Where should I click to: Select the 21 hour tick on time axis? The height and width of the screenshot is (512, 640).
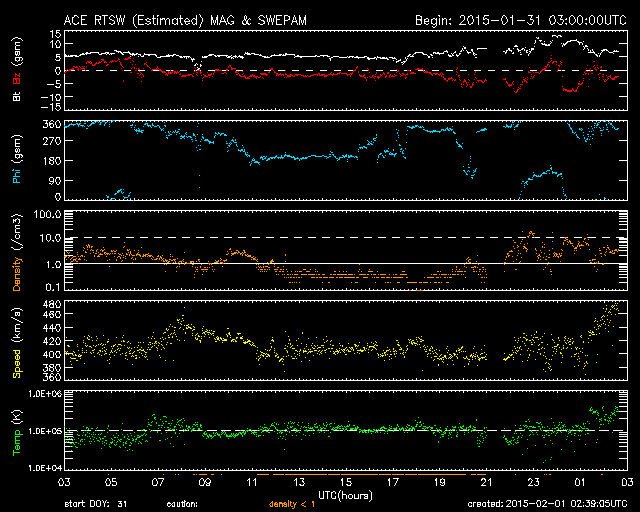click(487, 482)
